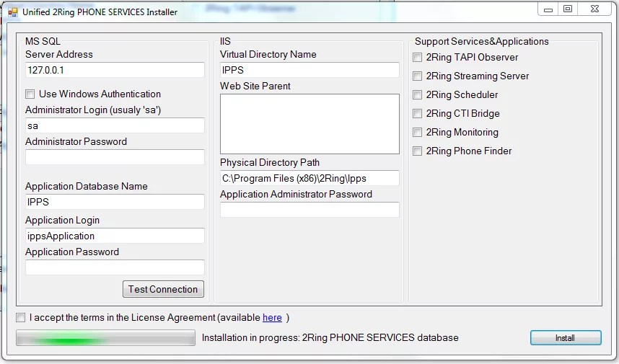Enable Use Windows Authentication checkbox
Screen dimensions: 619x364
coord(30,94)
